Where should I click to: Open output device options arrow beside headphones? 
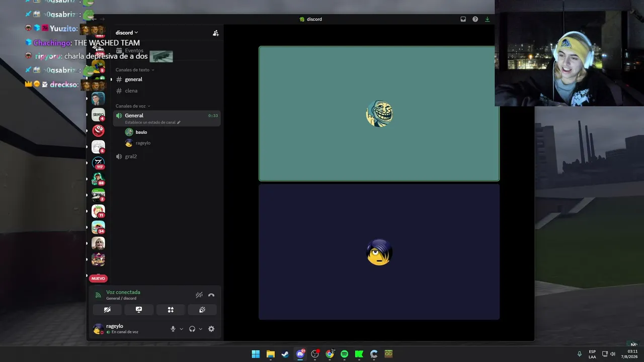[x=200, y=329]
